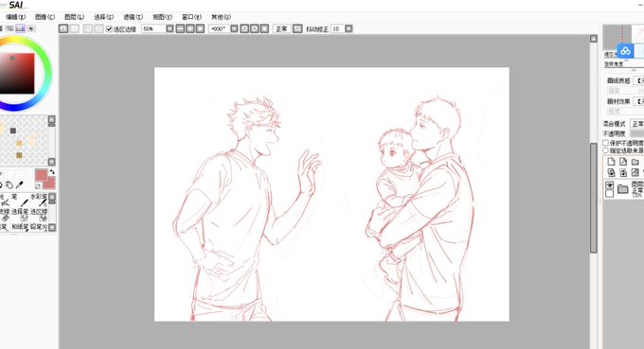Open the rotation angle dropdown arrow

234,28
